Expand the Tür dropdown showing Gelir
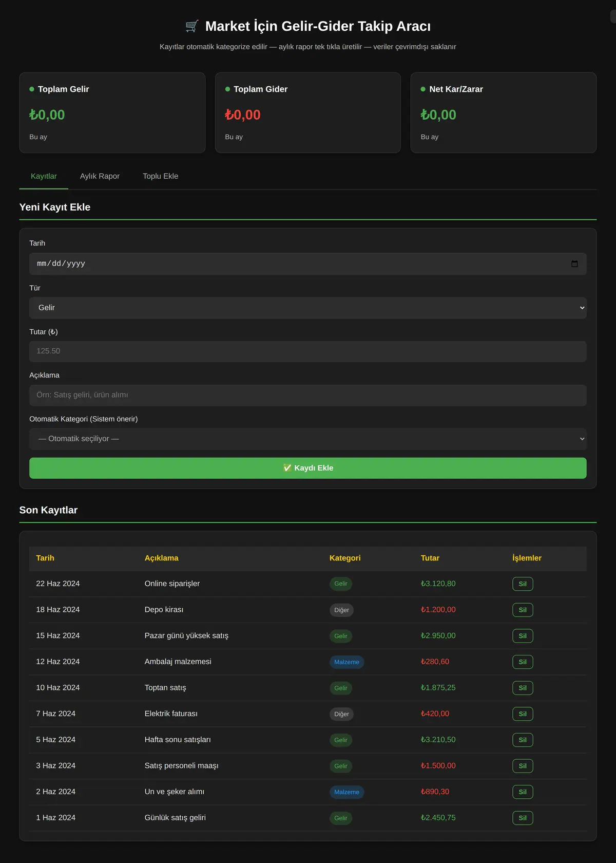616x863 pixels. 308,308
